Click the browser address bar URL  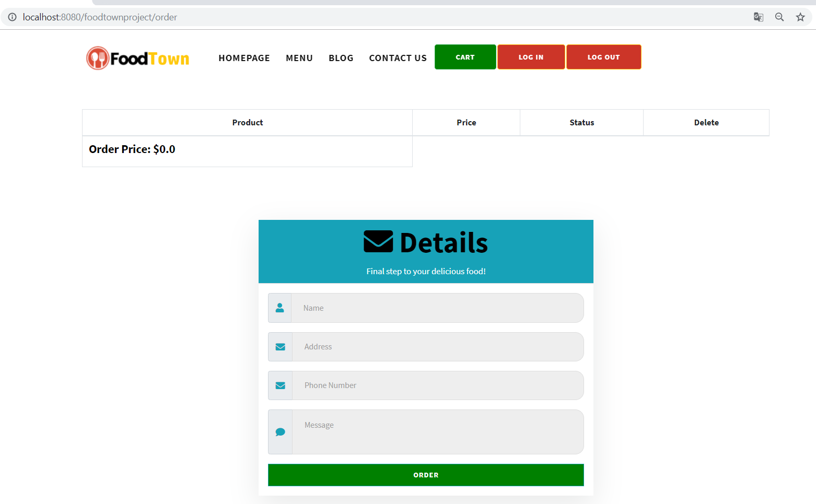(x=100, y=17)
